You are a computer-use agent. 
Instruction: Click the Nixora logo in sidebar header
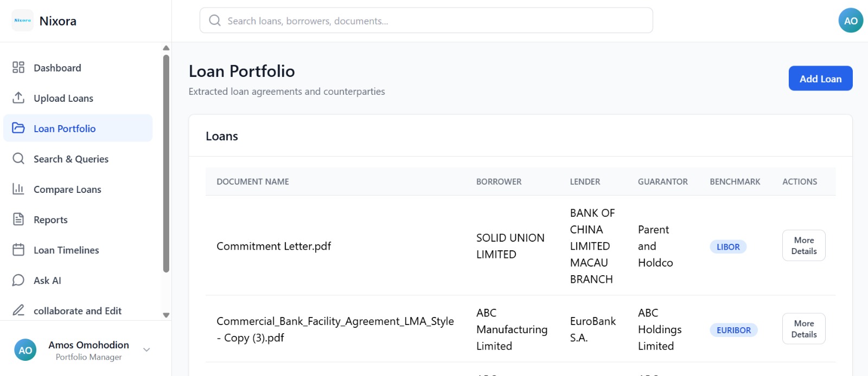23,21
